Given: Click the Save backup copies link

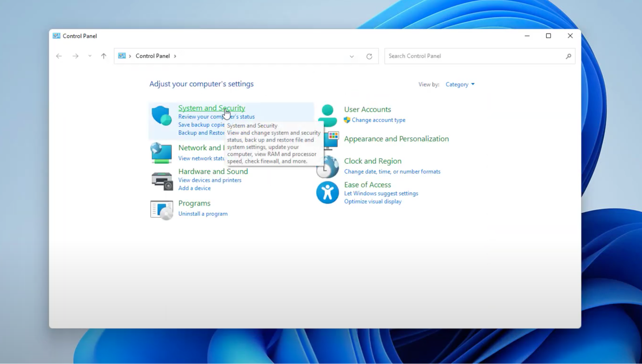Looking at the screenshot, I should click(201, 125).
